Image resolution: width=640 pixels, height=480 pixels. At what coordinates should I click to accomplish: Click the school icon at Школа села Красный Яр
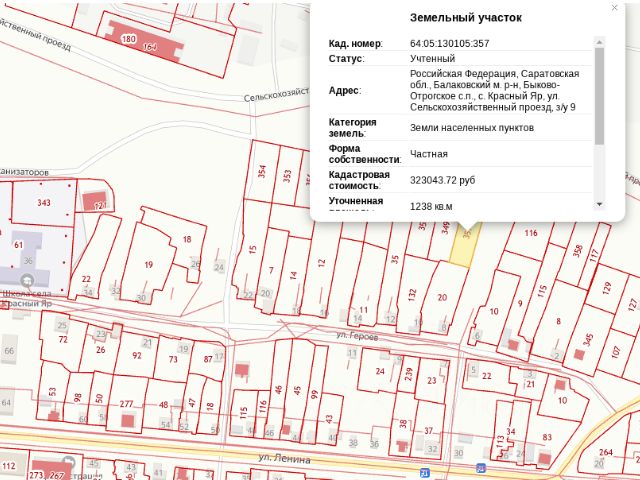27,280
